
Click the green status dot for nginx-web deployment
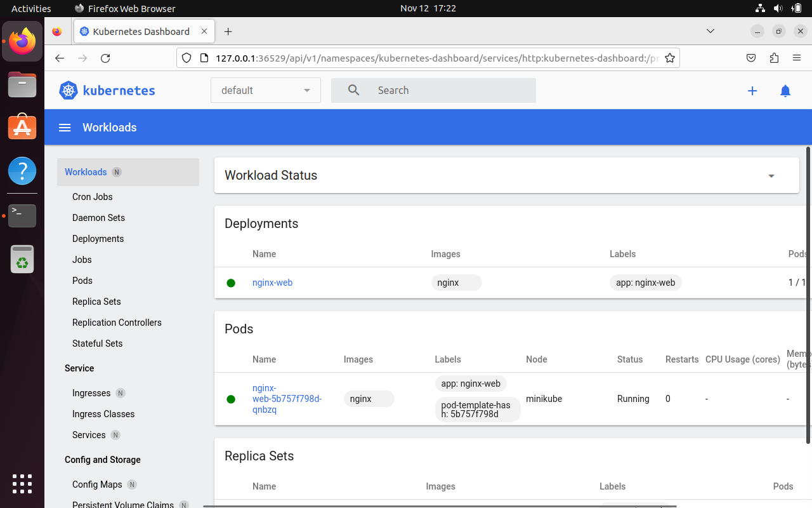[231, 283]
